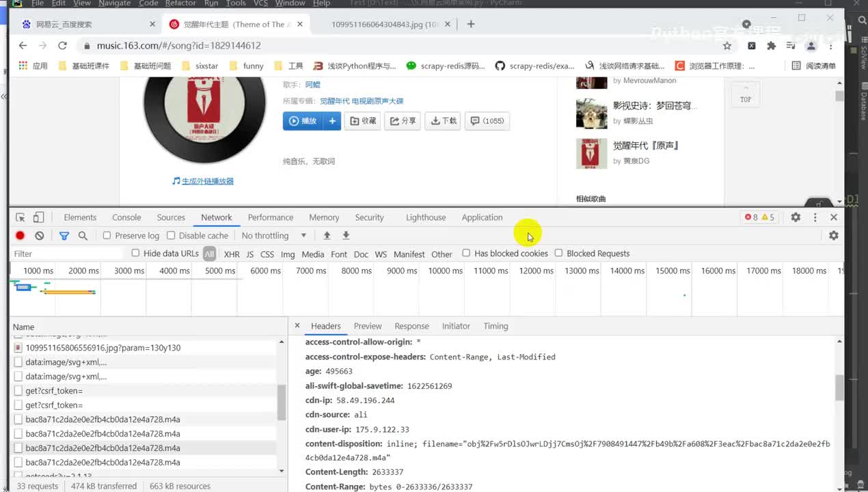This screenshot has width=868, height=492.
Task: Import HAR file with upload arrow
Action: (x=327, y=236)
